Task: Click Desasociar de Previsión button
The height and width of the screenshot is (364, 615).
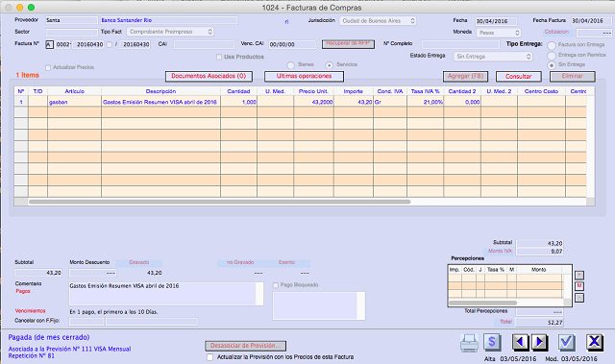Action: (246, 346)
